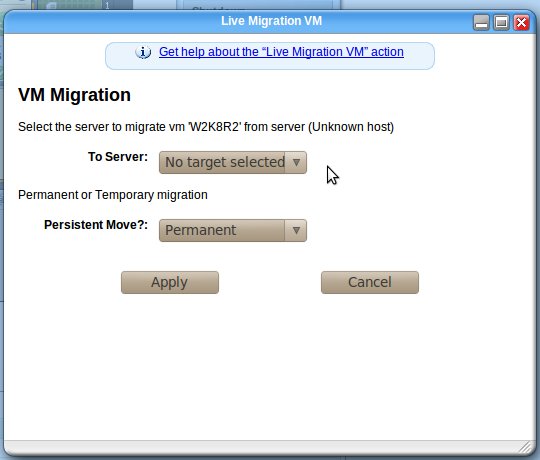Viewport: 540px width, 460px height.
Task: Open the Live Migration VM help link
Action: tap(281, 52)
